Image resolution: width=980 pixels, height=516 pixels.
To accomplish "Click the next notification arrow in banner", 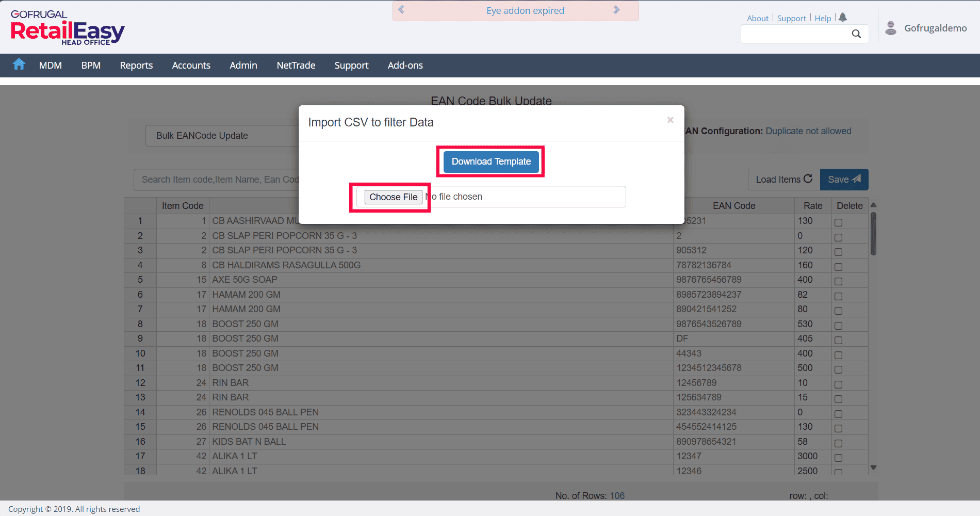I will click(616, 10).
